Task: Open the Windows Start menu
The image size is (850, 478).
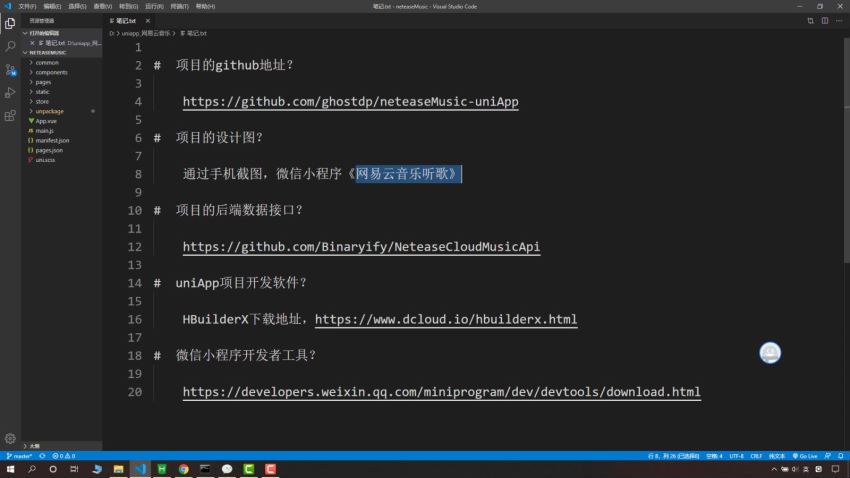Action: tap(10, 469)
